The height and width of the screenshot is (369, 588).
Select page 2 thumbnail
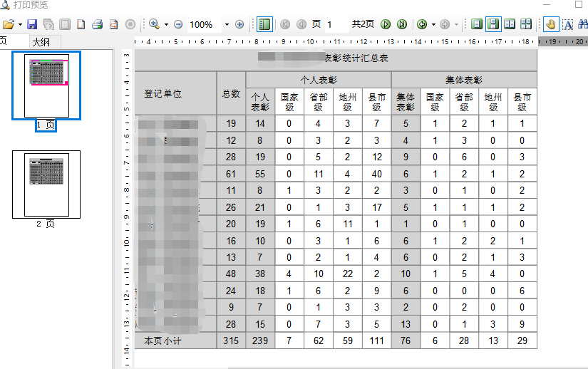tap(46, 184)
